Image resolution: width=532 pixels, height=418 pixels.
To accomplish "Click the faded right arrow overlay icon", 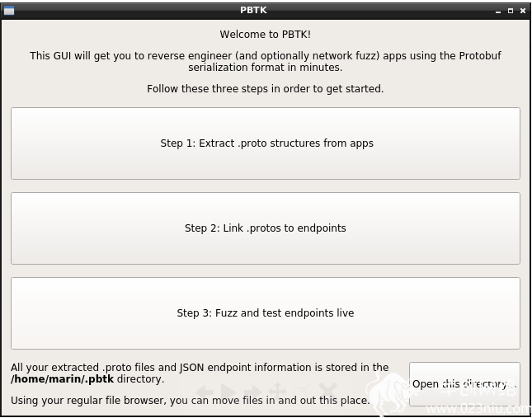I will (x=252, y=392).
